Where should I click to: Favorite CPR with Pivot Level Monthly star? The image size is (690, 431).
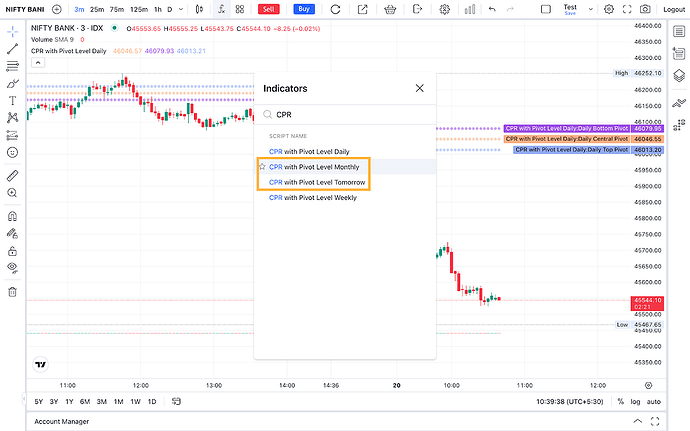click(262, 166)
